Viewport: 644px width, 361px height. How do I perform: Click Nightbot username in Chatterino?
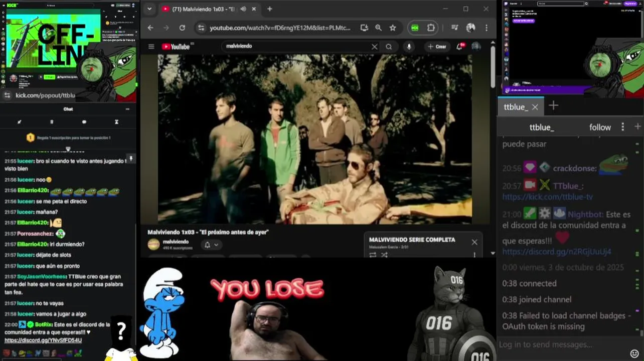tap(585, 214)
